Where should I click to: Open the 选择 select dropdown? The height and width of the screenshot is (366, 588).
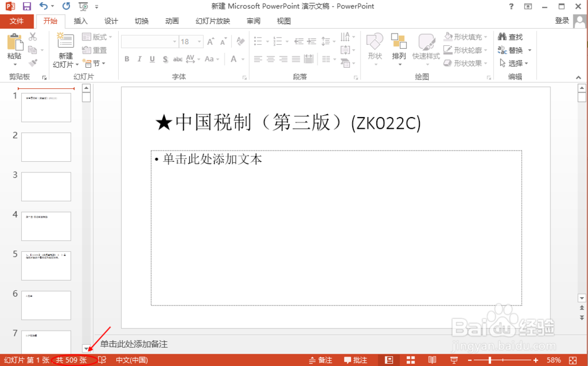[514, 64]
